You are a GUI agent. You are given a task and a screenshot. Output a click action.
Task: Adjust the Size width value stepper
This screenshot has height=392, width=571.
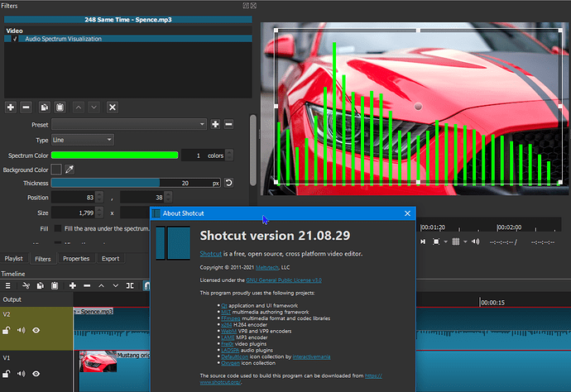(x=99, y=213)
